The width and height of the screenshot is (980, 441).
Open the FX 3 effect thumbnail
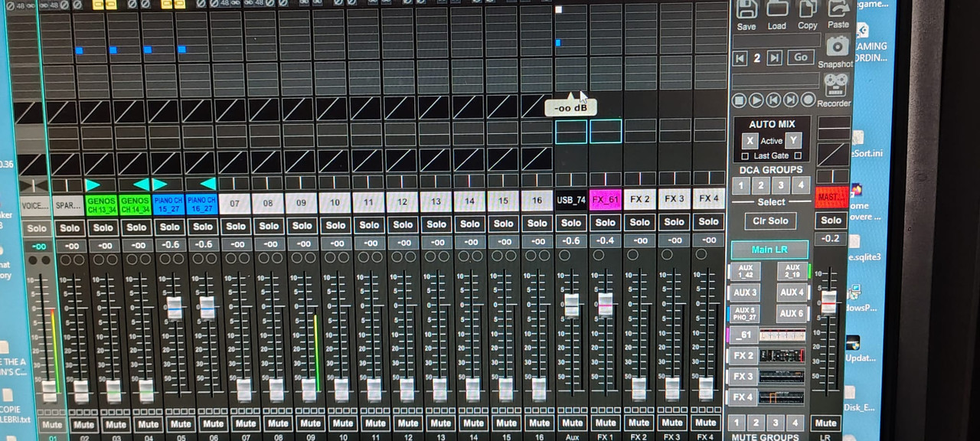pos(782,376)
